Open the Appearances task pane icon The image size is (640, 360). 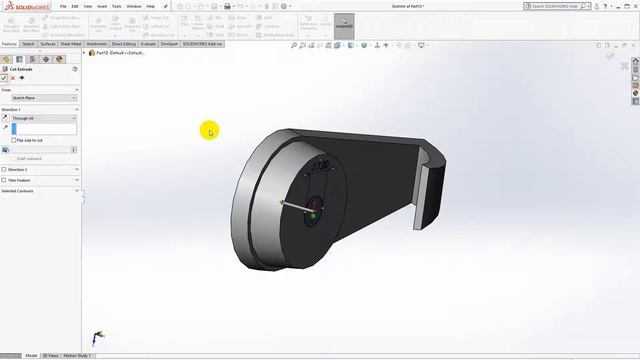[x=636, y=93]
